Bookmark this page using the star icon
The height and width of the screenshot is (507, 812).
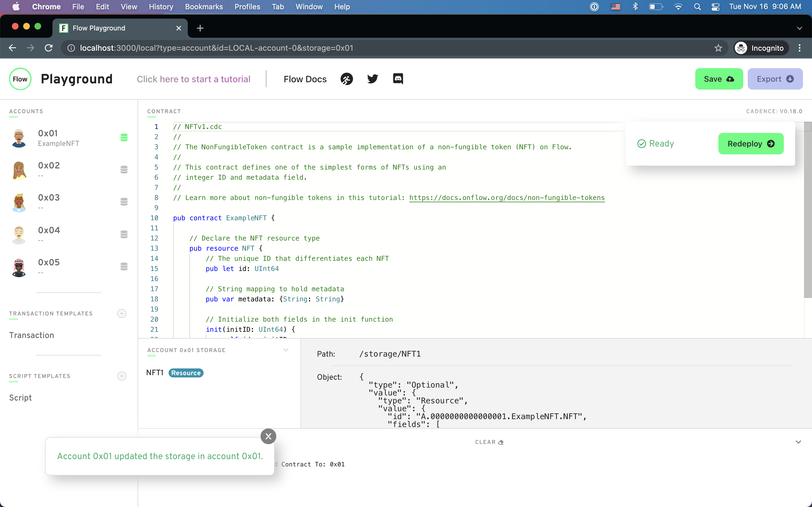click(718, 48)
